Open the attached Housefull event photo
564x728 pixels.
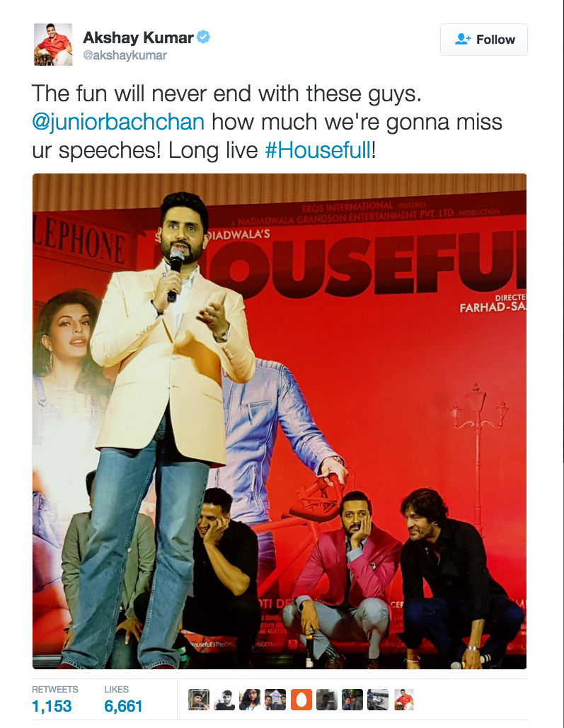coord(280,421)
